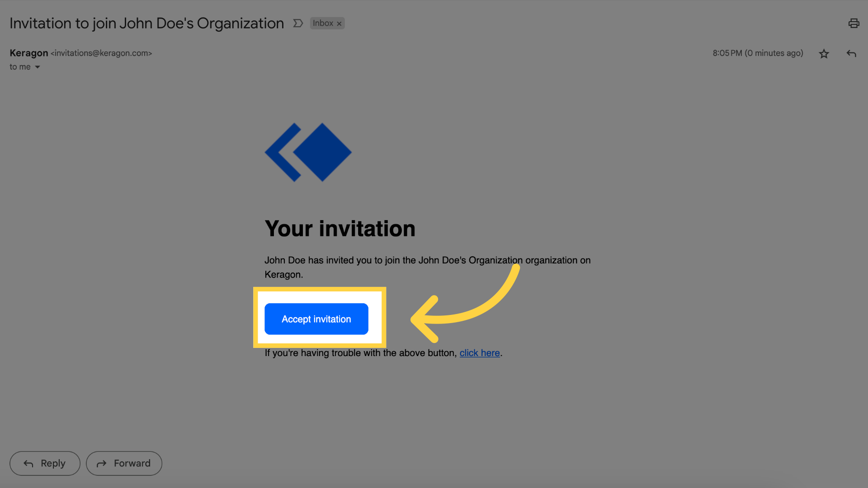Click the 8:05 PM timestamp
This screenshot has width=868, height=488.
click(x=758, y=53)
